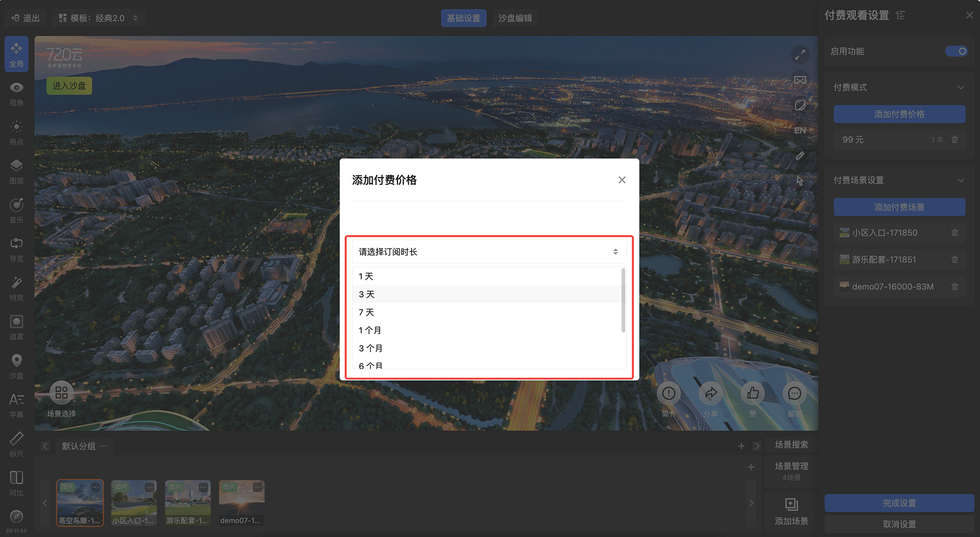980x537 pixels.
Task: Click the 完成设置 button
Action: pyautogui.click(x=899, y=503)
